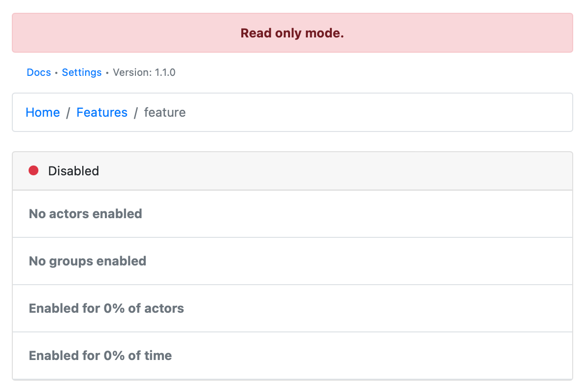Screen dimensions: 586x392
Task: Select the 'No actors enabled' row
Action: [86, 214]
